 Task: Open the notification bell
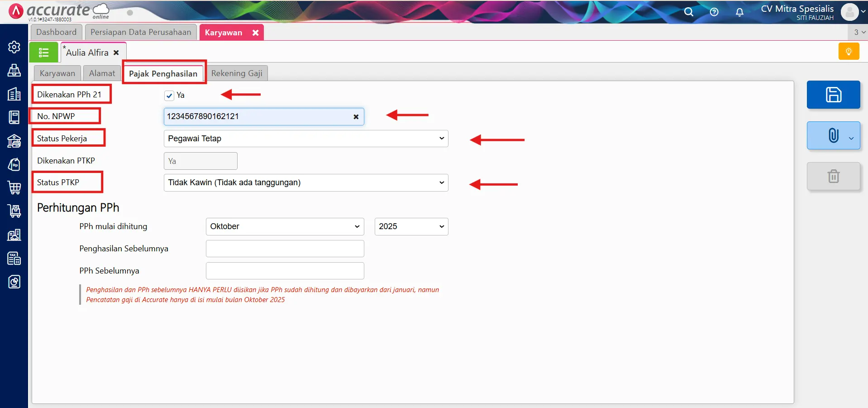point(739,12)
